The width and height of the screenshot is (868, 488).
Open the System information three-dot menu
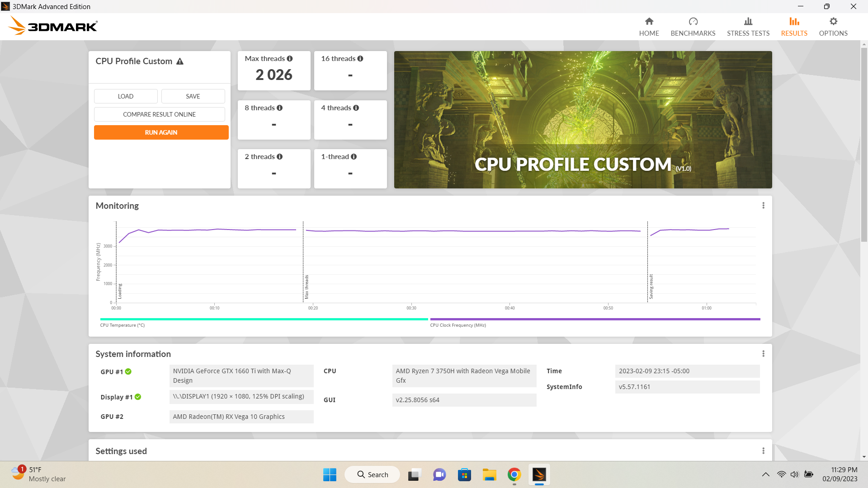[764, 354]
